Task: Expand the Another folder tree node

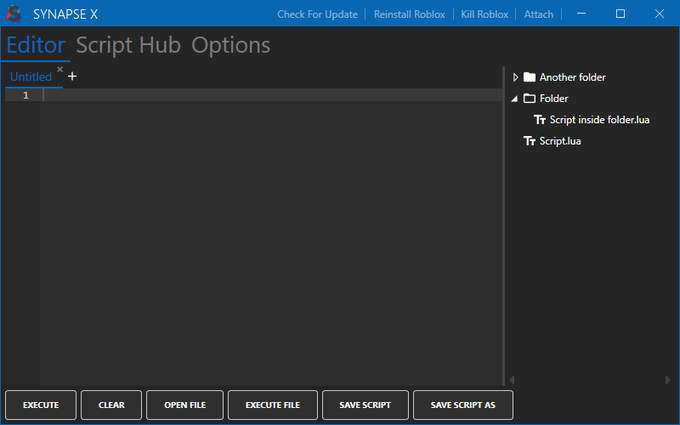Action: [x=515, y=77]
